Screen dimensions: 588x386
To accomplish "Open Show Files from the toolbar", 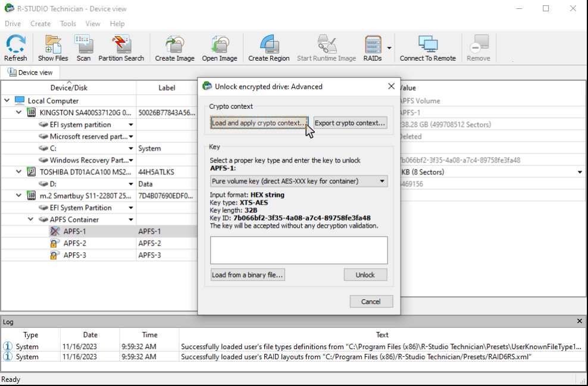I will point(53,48).
